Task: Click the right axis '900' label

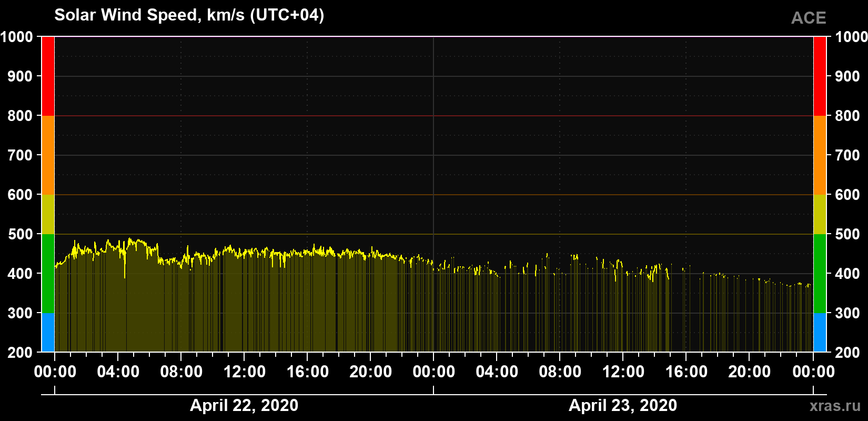Action: [847, 76]
